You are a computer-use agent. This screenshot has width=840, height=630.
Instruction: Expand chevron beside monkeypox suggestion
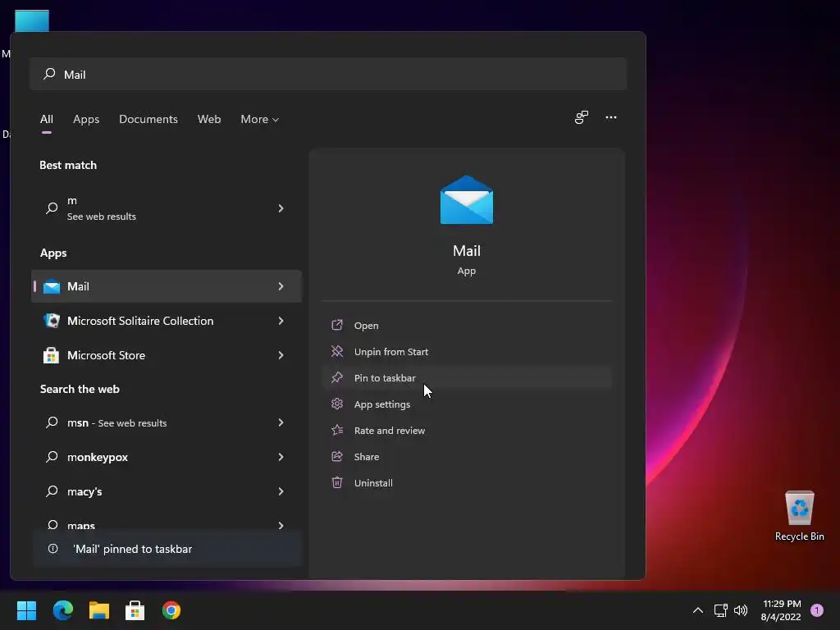tap(281, 456)
